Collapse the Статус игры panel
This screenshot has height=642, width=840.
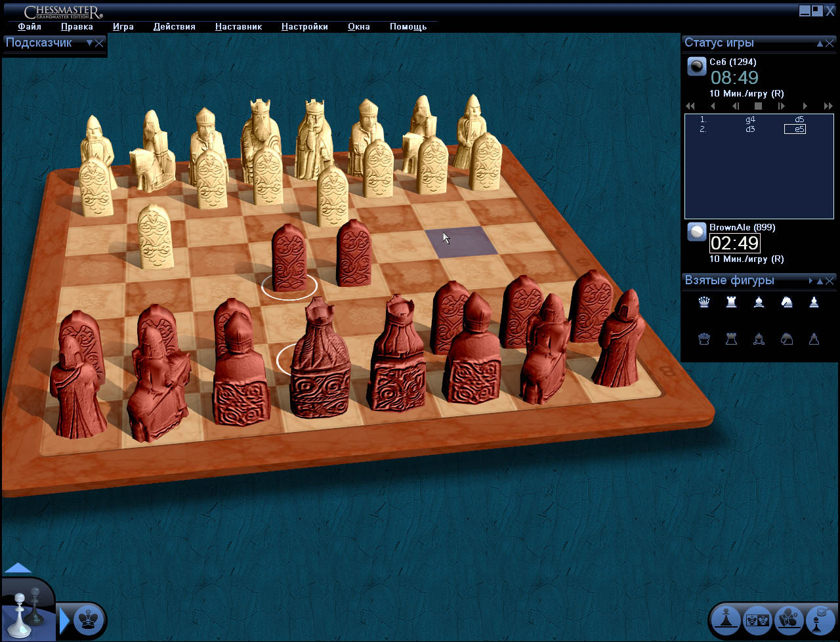pyautogui.click(x=820, y=43)
